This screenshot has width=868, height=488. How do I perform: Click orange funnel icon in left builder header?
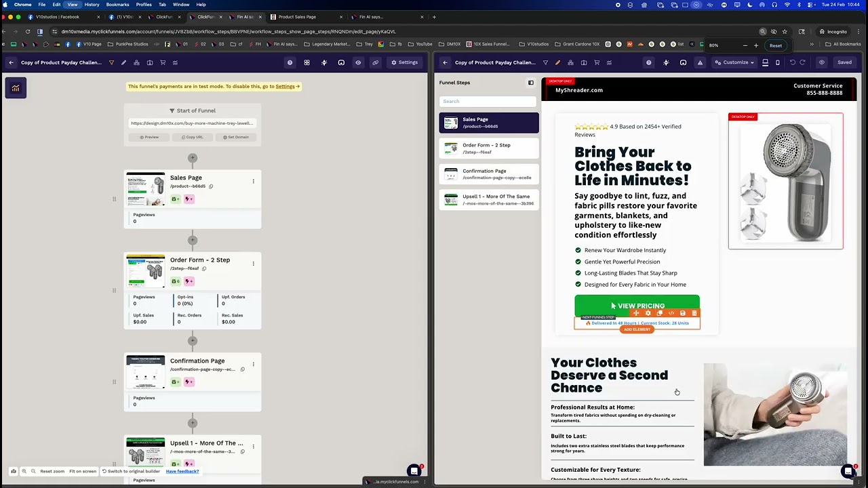(x=111, y=62)
